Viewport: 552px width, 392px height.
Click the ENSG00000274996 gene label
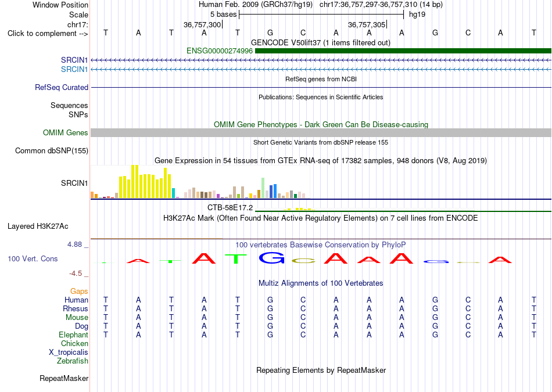coord(220,51)
